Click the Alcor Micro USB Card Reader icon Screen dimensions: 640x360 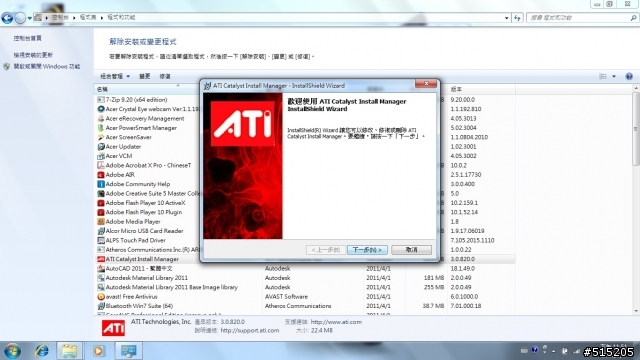click(100, 231)
